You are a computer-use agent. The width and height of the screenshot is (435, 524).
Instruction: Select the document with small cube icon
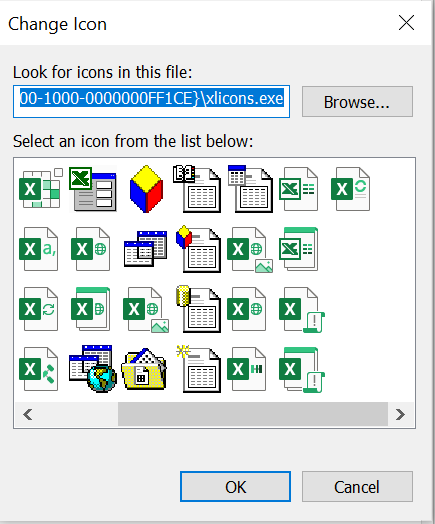(198, 249)
